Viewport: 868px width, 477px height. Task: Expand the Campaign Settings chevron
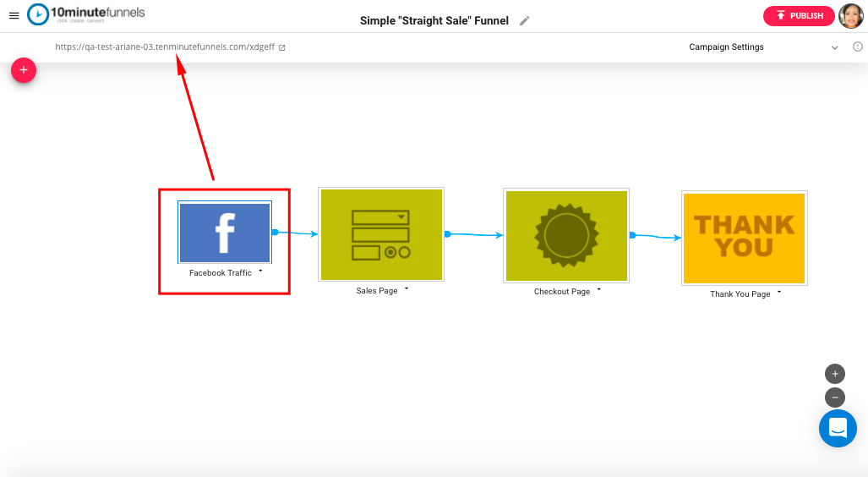pyautogui.click(x=835, y=47)
